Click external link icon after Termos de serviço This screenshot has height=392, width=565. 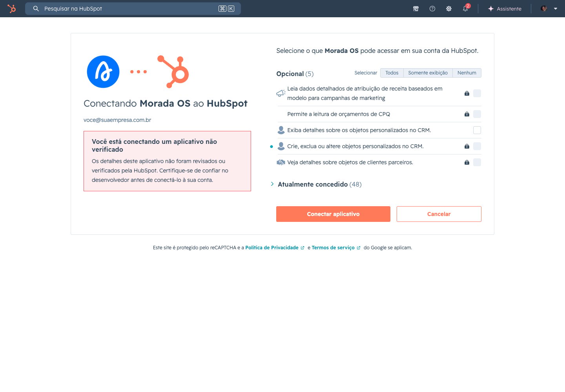pos(359,248)
